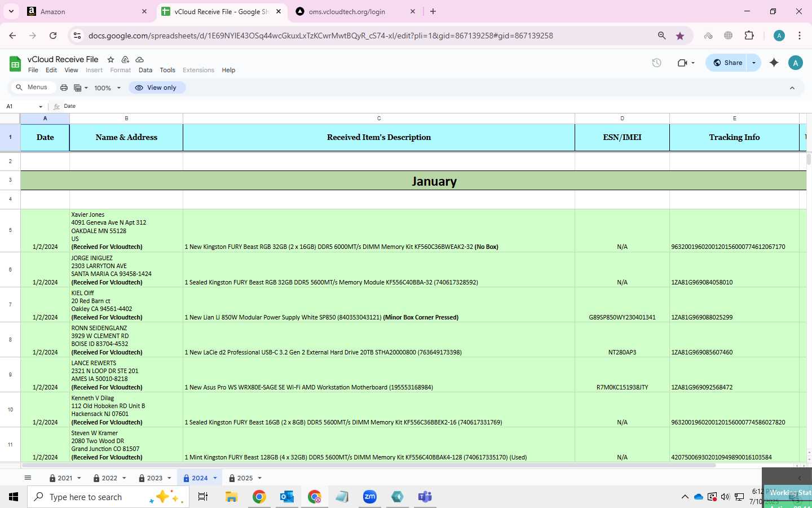The height and width of the screenshot is (508, 812).
Task: Open the Data menu
Action: (x=145, y=70)
